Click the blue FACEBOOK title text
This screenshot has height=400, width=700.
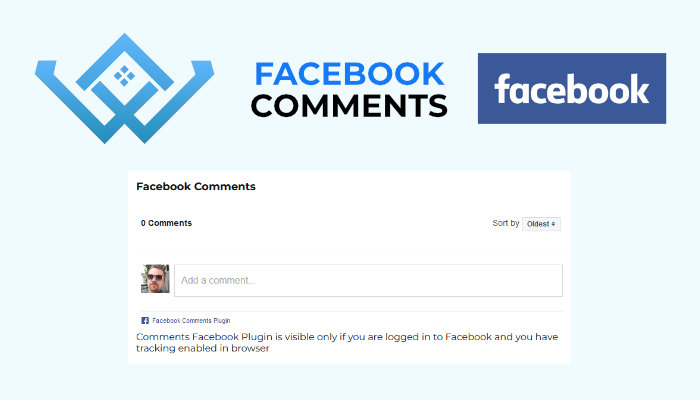[x=350, y=74]
